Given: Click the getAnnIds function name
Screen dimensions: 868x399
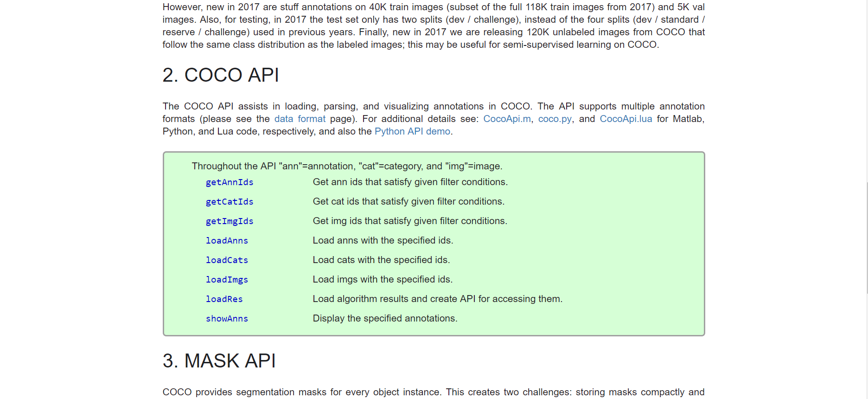Looking at the screenshot, I should pos(230,182).
